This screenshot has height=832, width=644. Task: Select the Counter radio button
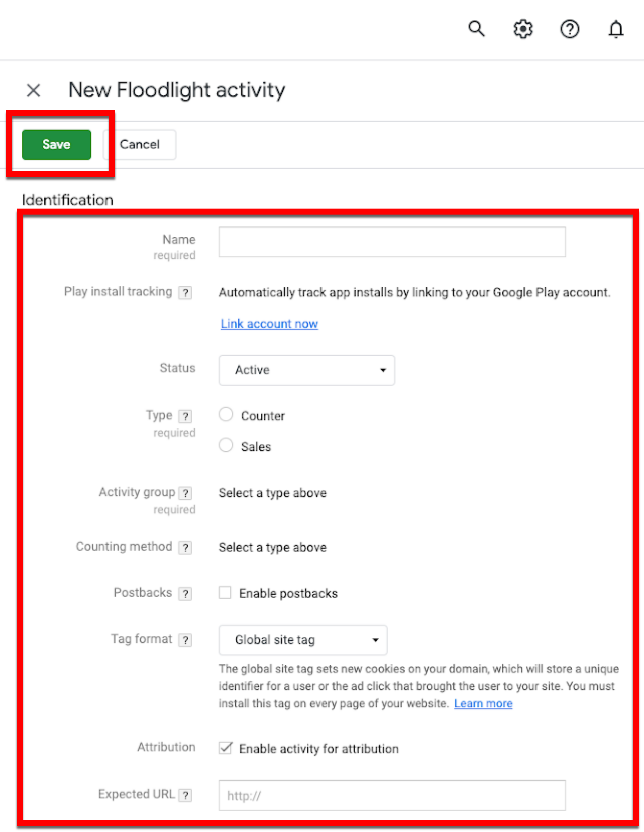[x=226, y=414]
